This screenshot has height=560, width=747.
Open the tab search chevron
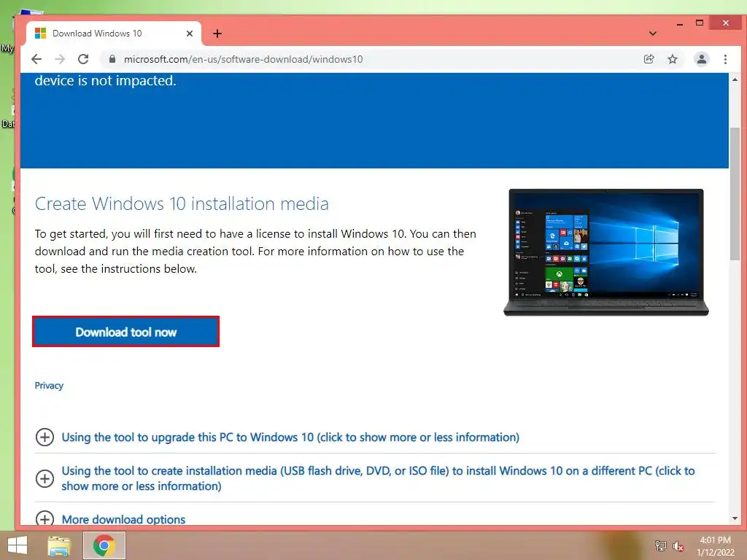tap(653, 34)
